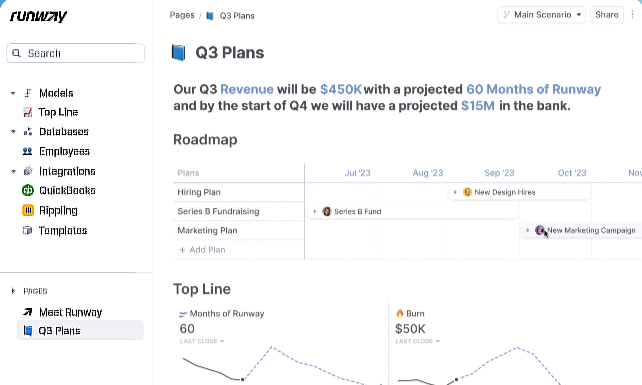Go to Pages in the breadcrumb
The width and height of the screenshot is (642, 385).
[182, 15]
